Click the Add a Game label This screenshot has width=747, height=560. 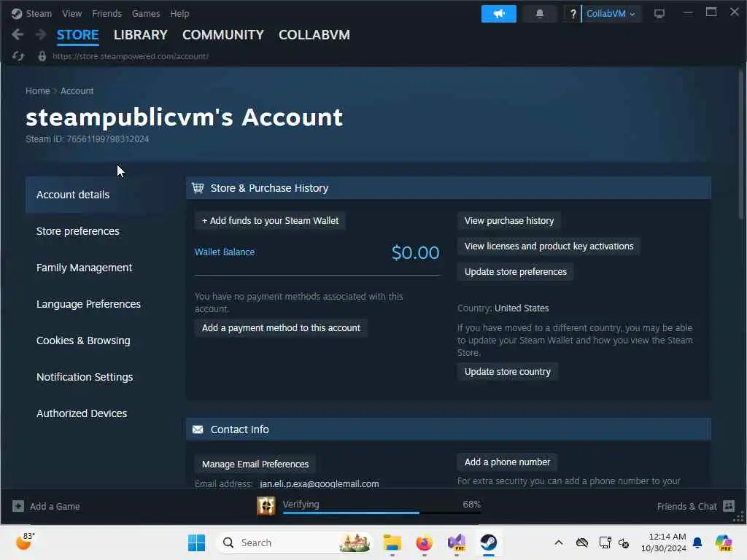point(55,506)
